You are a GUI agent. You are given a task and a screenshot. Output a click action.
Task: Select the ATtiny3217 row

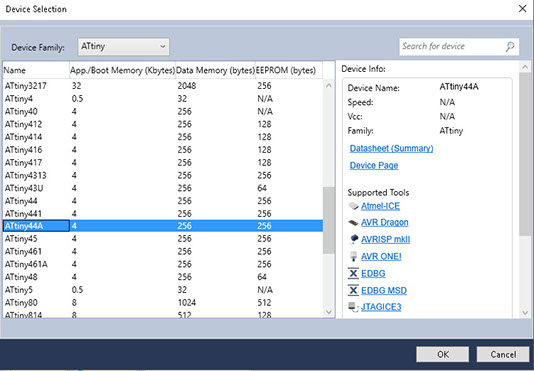click(163, 86)
